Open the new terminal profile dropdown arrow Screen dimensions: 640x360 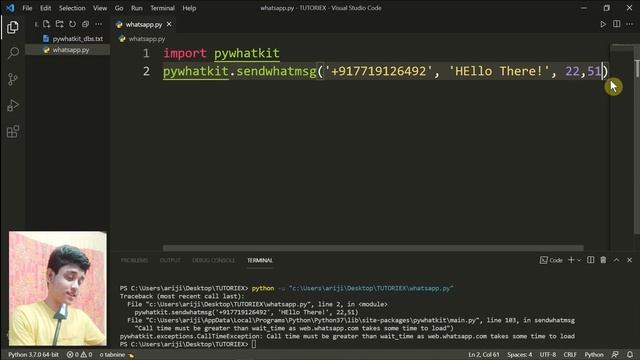point(579,260)
